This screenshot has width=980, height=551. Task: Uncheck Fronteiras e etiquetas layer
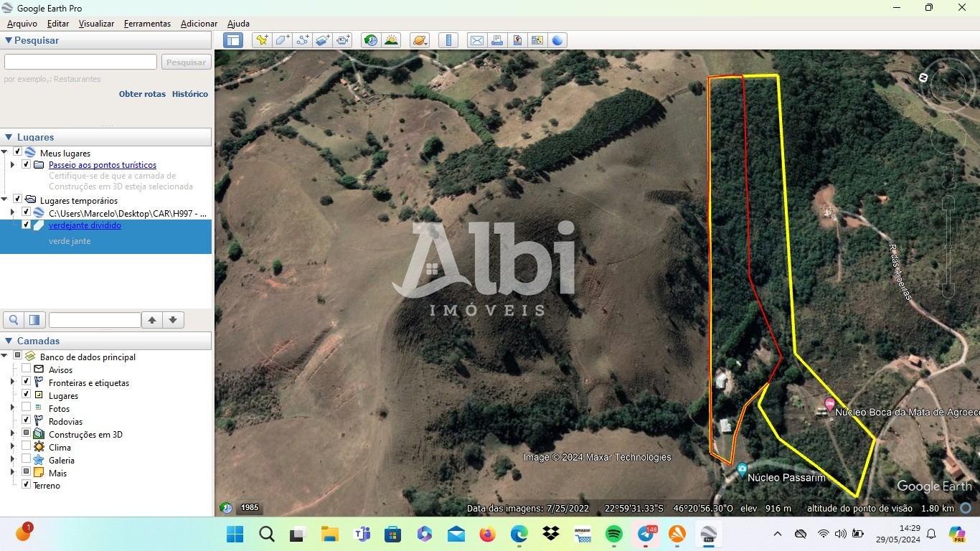point(27,382)
